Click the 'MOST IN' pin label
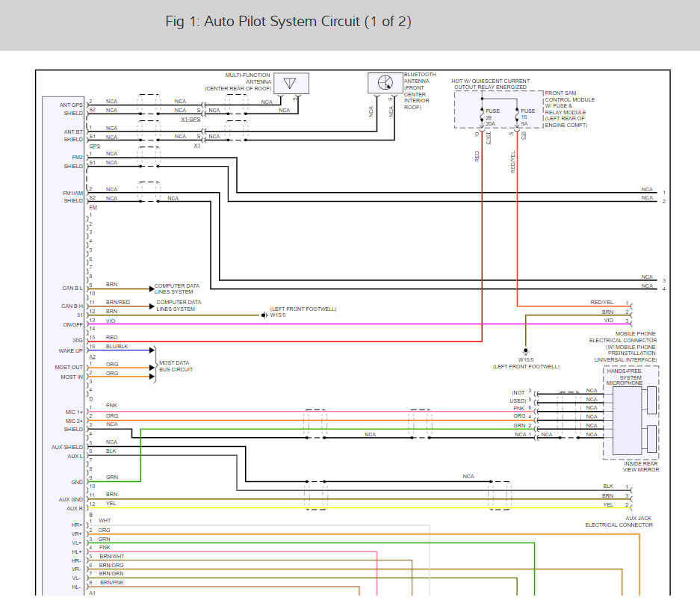The height and width of the screenshot is (612, 700). pyautogui.click(x=72, y=377)
